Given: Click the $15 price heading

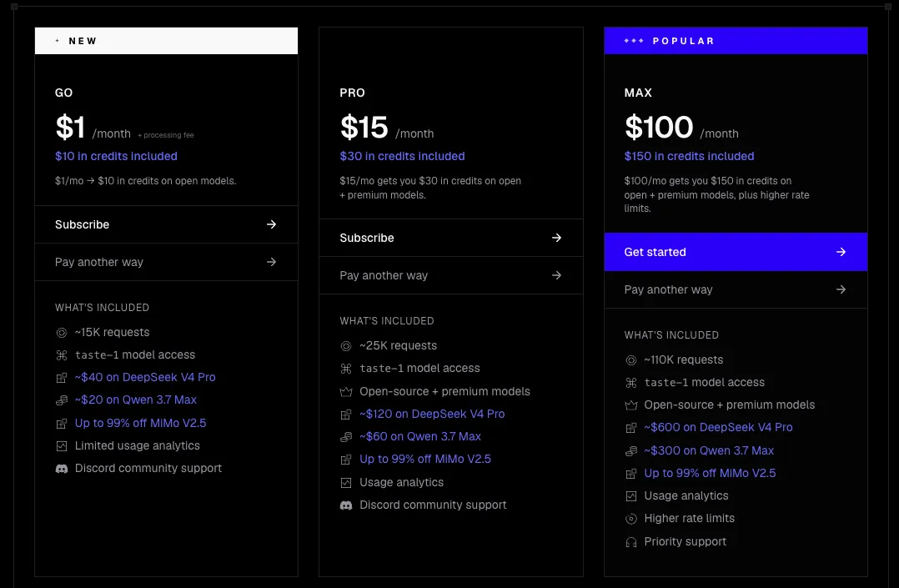Looking at the screenshot, I should pos(364,127).
